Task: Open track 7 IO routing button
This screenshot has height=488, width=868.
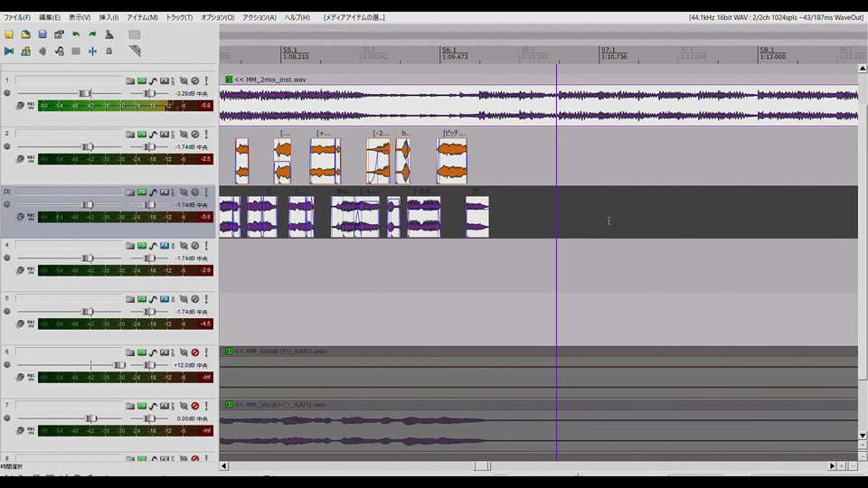Action: click(x=142, y=406)
